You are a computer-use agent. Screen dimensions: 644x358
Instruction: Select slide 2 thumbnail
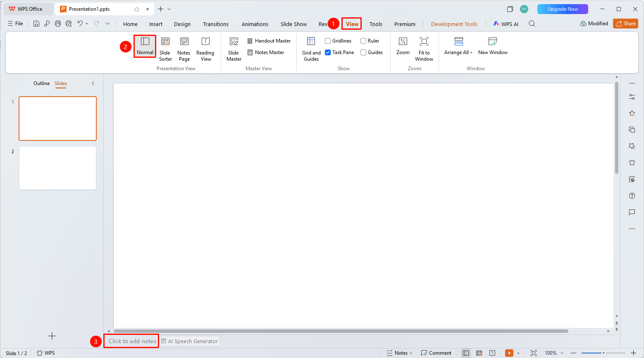[x=57, y=168]
